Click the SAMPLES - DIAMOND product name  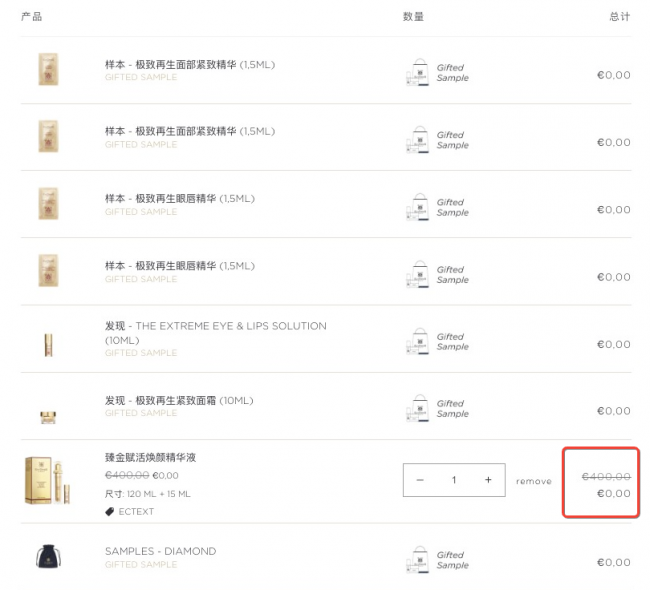160,551
